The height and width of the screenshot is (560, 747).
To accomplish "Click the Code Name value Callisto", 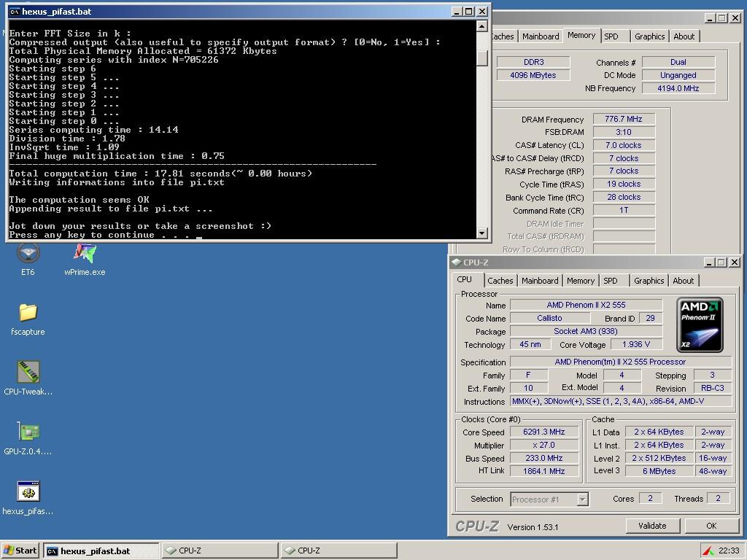I will tap(549, 318).
